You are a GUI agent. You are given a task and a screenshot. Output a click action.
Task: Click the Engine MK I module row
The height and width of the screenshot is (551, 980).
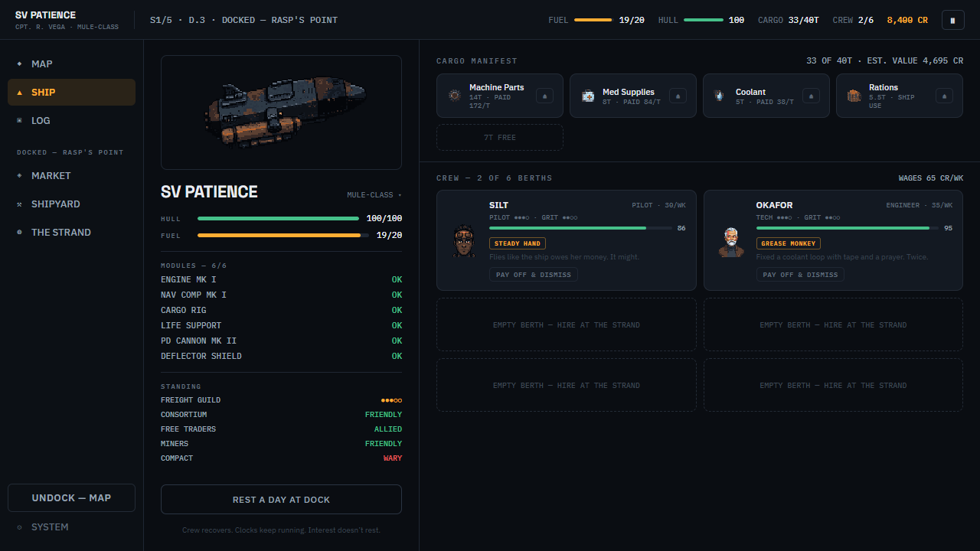coord(281,280)
